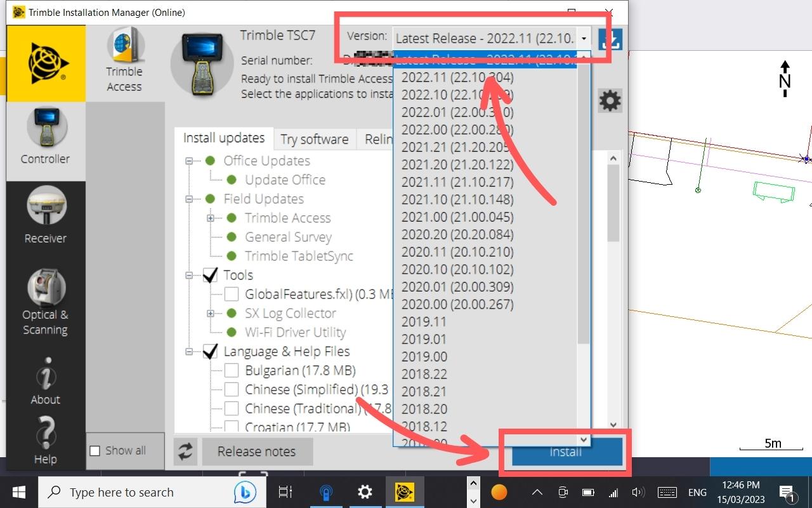Check the Croatian language checkbox
Viewport: 812px width, 508px height.
pos(232,427)
